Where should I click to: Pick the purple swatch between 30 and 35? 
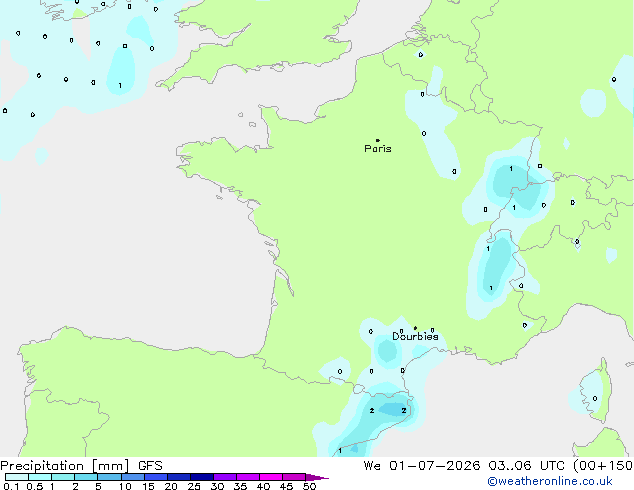225,477
